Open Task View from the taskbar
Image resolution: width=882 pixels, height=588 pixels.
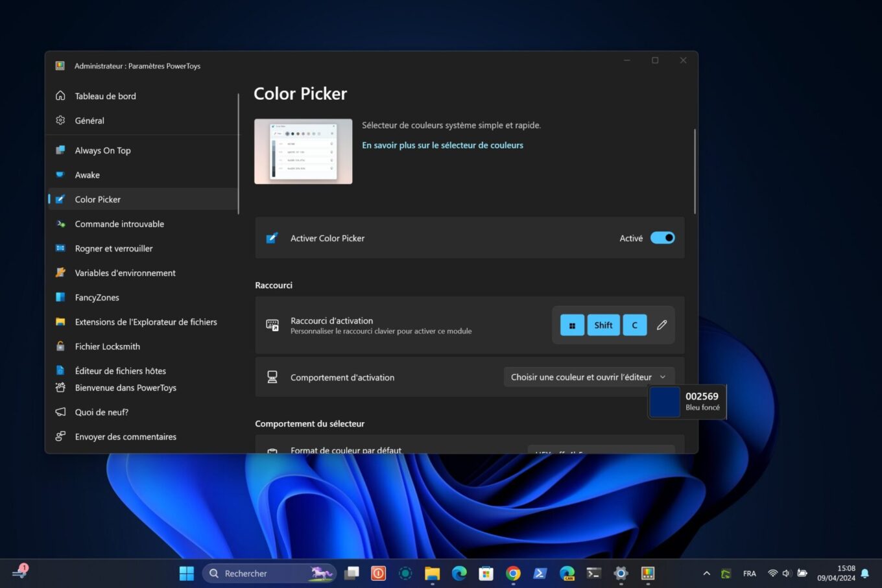click(352, 573)
